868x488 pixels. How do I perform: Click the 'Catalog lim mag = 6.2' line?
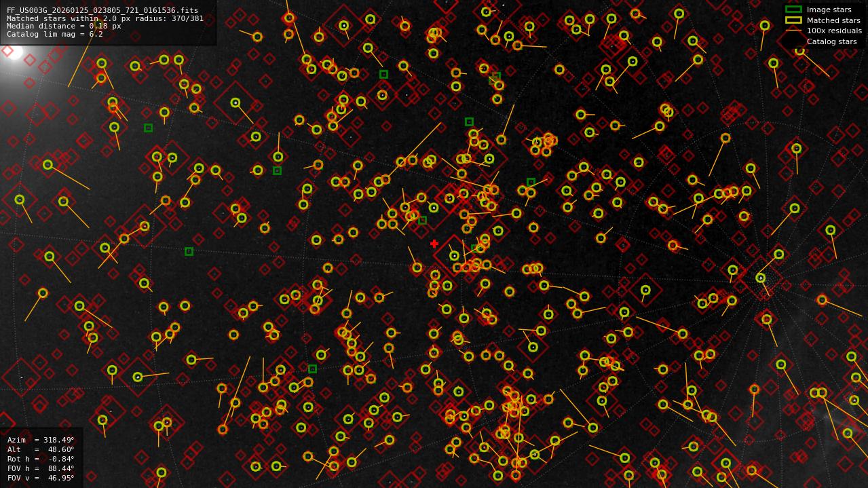(55, 35)
